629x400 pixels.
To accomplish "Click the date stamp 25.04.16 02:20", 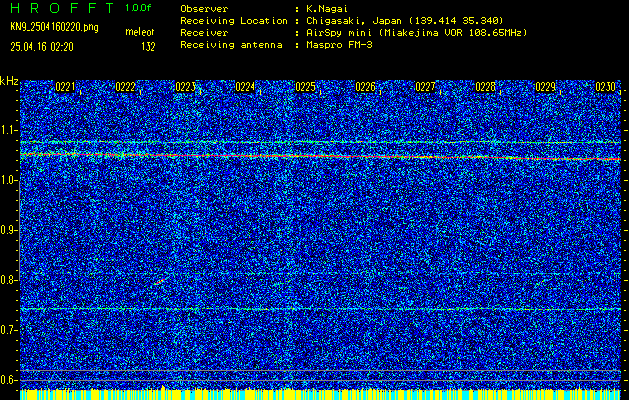I will pos(42,47).
